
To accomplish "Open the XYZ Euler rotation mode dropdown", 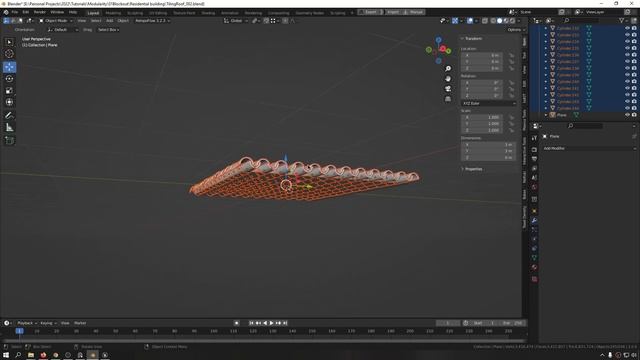I will click(489, 104).
